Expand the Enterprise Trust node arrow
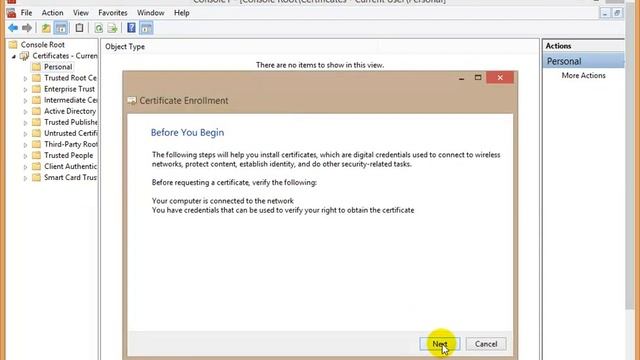Viewport: 640px width, 360px height. coord(25,89)
